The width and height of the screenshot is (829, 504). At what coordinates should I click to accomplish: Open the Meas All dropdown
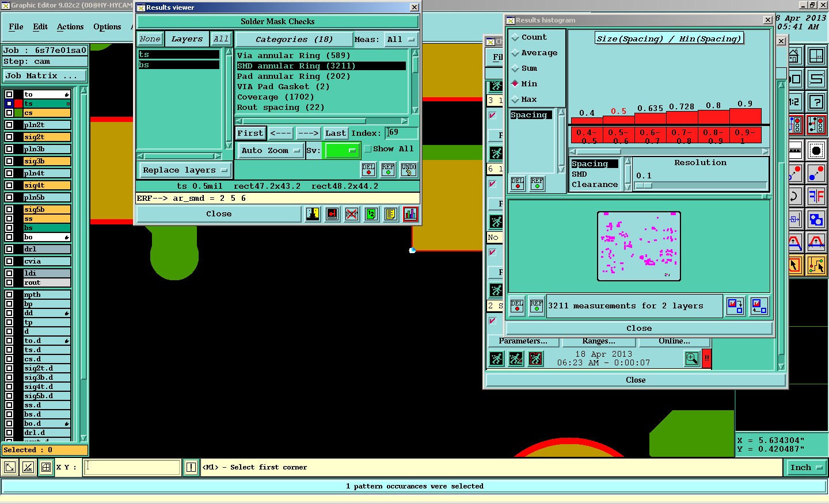[x=401, y=40]
